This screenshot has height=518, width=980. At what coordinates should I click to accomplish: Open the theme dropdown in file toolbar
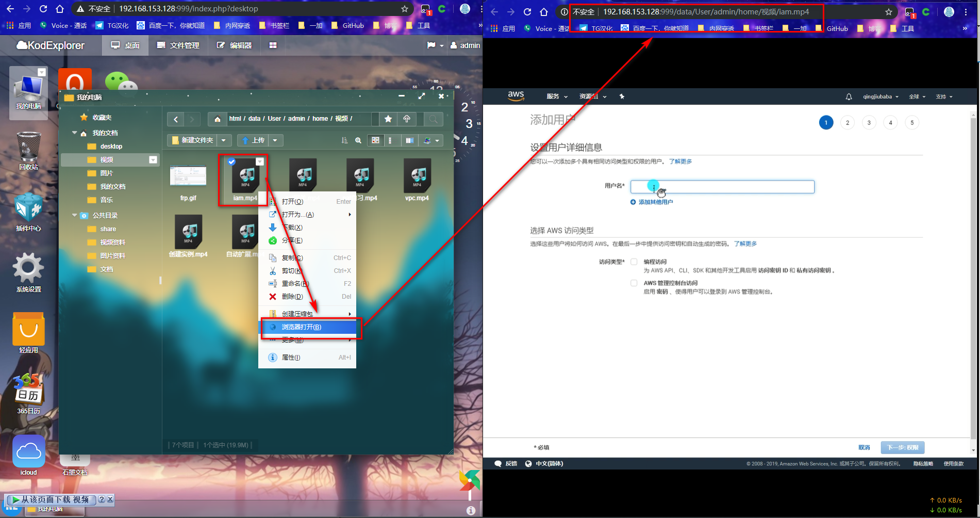click(x=431, y=140)
